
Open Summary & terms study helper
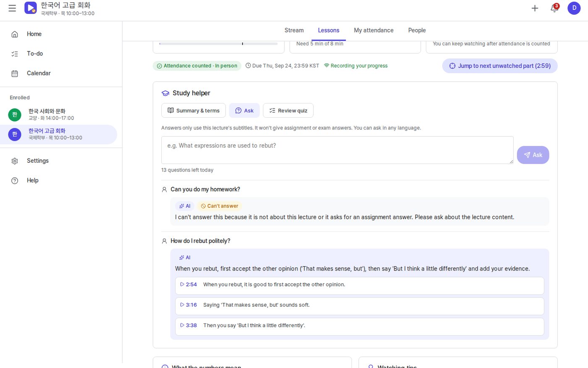click(x=194, y=111)
